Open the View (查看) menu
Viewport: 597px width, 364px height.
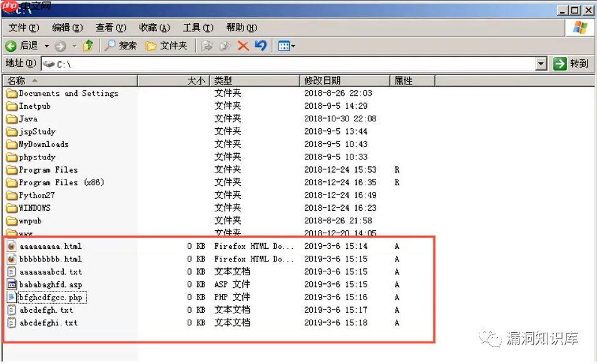tap(110, 28)
